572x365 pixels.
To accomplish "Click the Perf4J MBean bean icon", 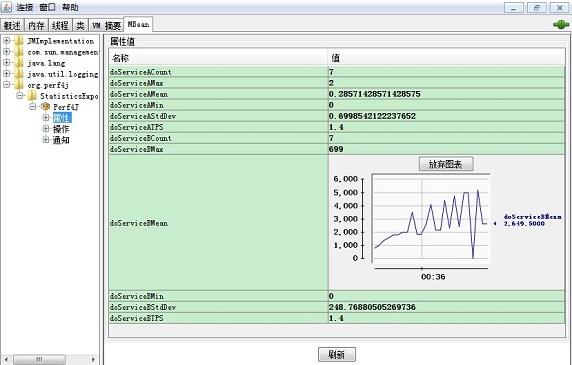I will tap(46, 106).
